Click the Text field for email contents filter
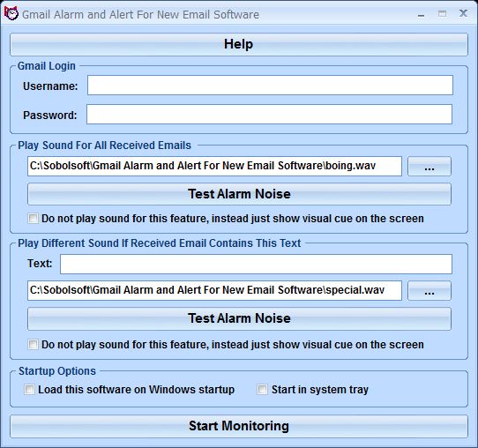 point(256,264)
